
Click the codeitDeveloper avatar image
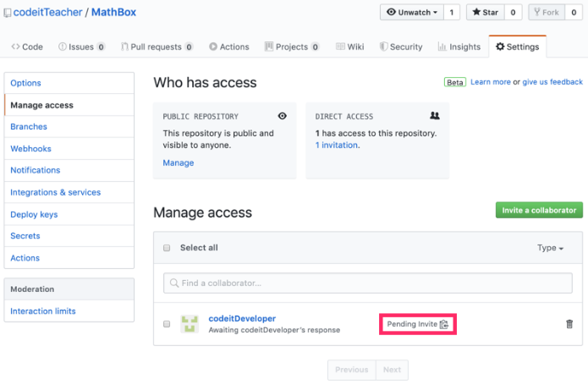point(190,324)
